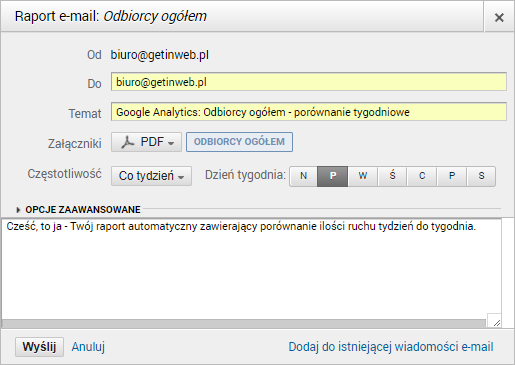Open Dodaj do istniejącej wiadomości e-mail link

coord(391,347)
